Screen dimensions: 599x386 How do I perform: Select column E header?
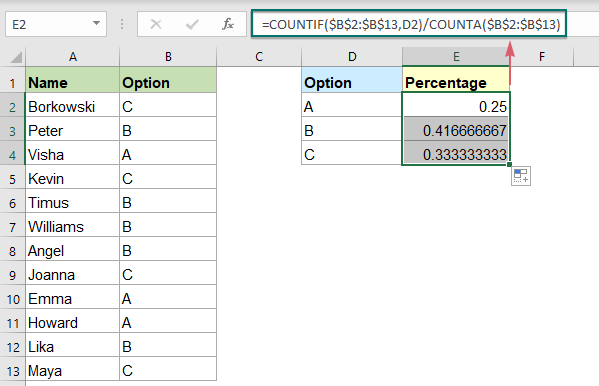456,57
